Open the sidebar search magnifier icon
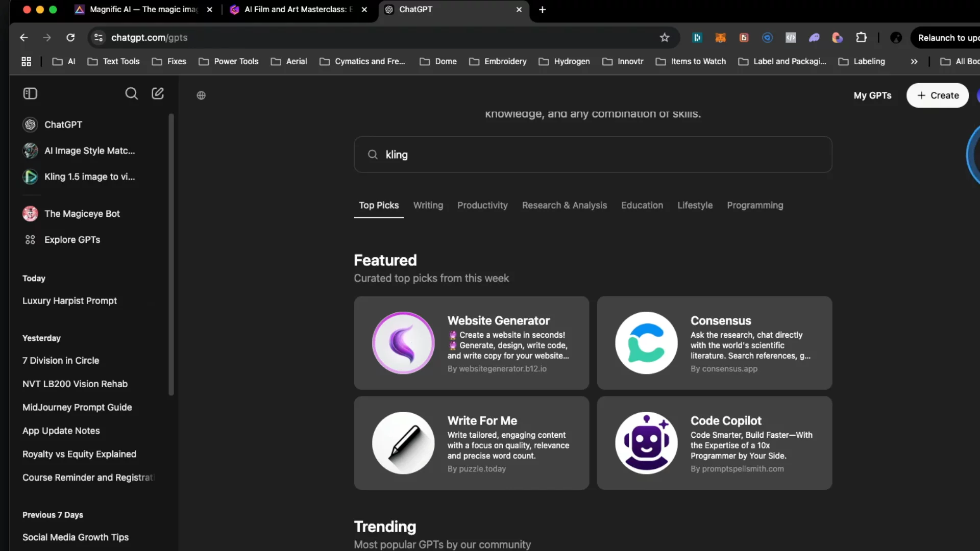 pyautogui.click(x=131, y=93)
